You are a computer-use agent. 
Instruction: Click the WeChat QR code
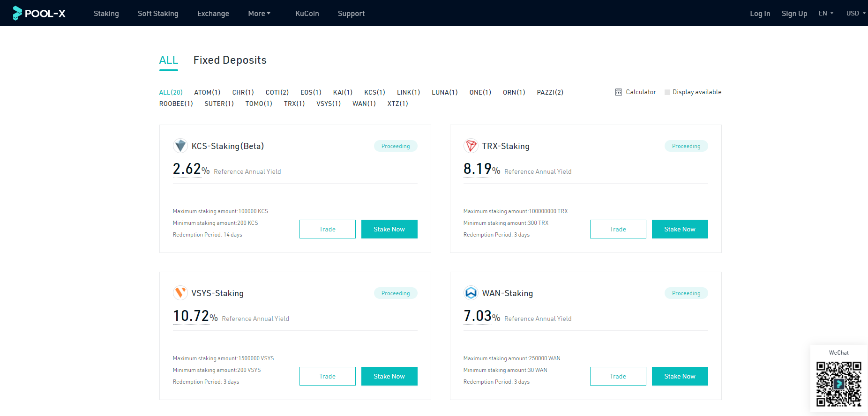point(839,384)
